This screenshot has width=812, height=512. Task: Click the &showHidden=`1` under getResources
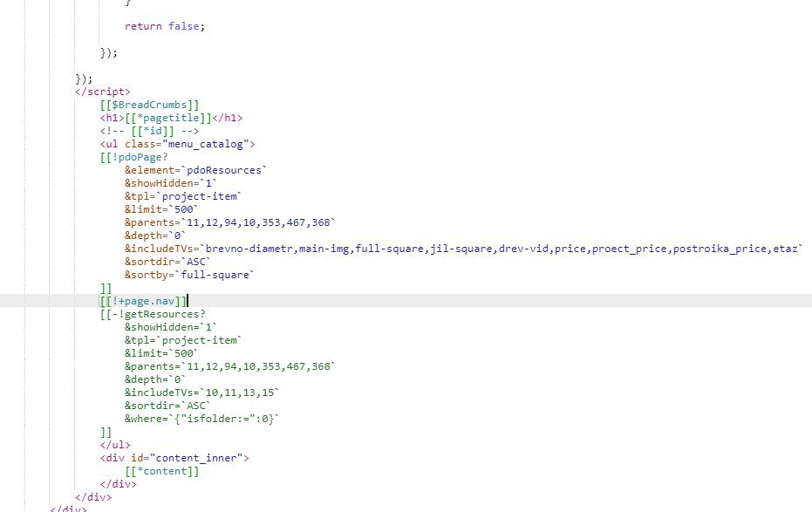[171, 327]
